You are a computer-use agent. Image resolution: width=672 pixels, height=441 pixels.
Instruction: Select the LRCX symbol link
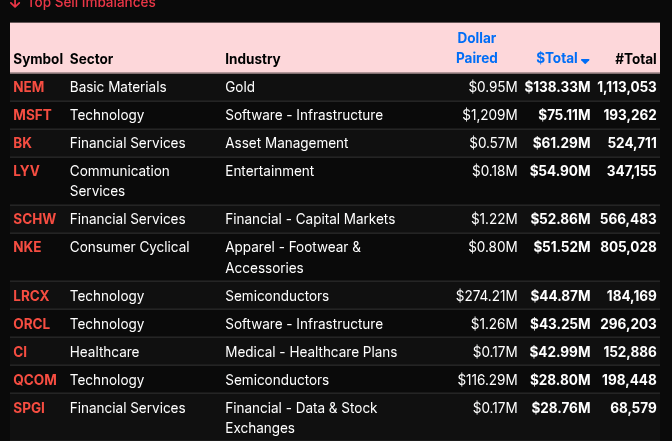coord(31,296)
